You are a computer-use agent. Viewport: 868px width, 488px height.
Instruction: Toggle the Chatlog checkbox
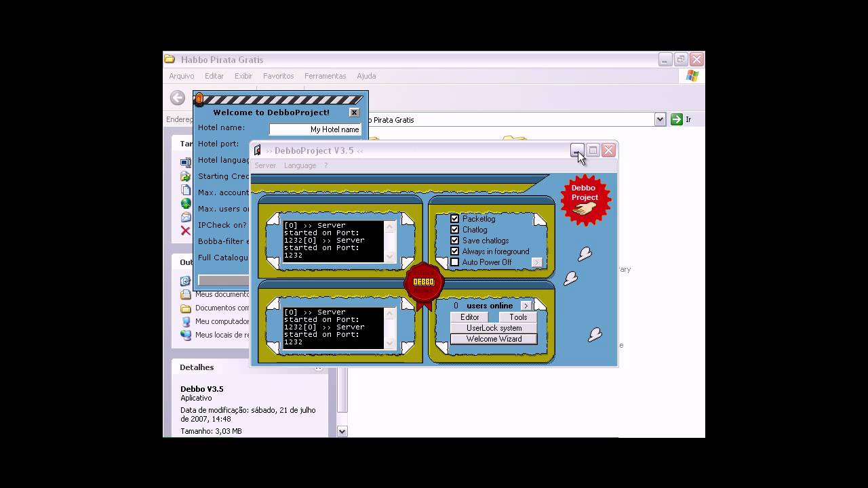(455, 230)
